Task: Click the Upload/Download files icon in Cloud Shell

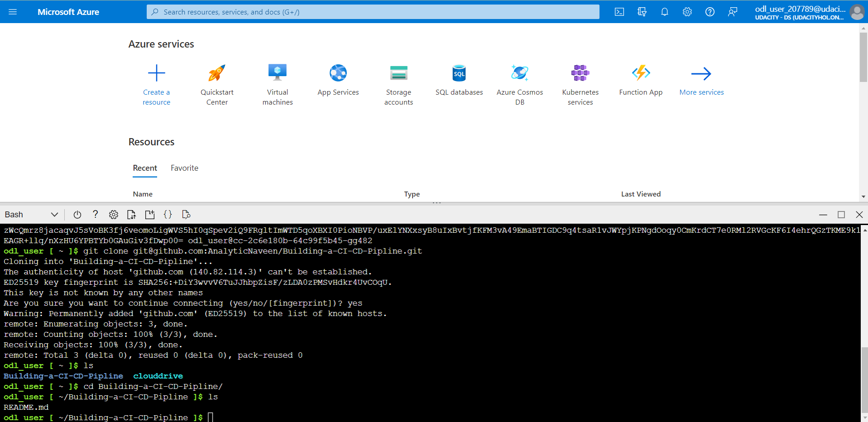Action: [x=131, y=214]
